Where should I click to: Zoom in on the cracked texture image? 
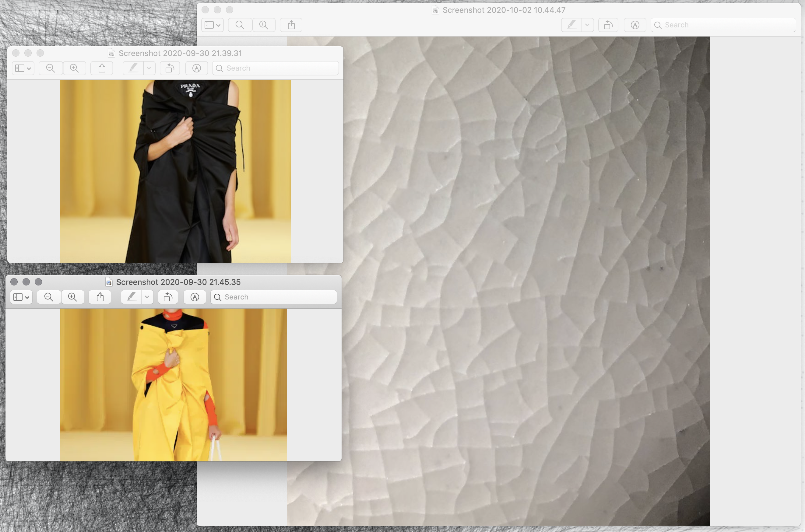click(x=264, y=25)
